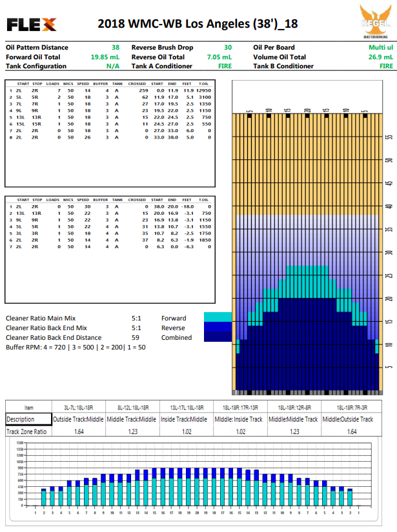Screen dimensions: 397x532
Task: Click the 'Cleaner Ratio Back End Mix' label
Action: 46,328
